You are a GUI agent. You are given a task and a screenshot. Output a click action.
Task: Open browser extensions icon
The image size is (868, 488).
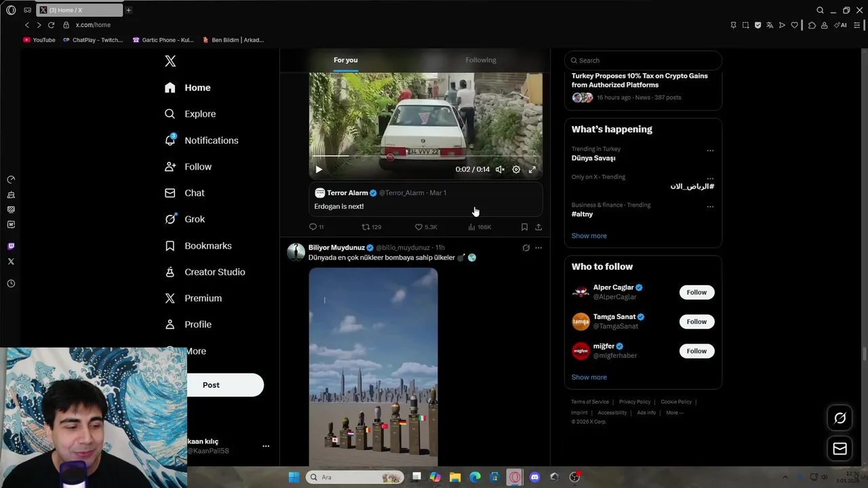812,25
